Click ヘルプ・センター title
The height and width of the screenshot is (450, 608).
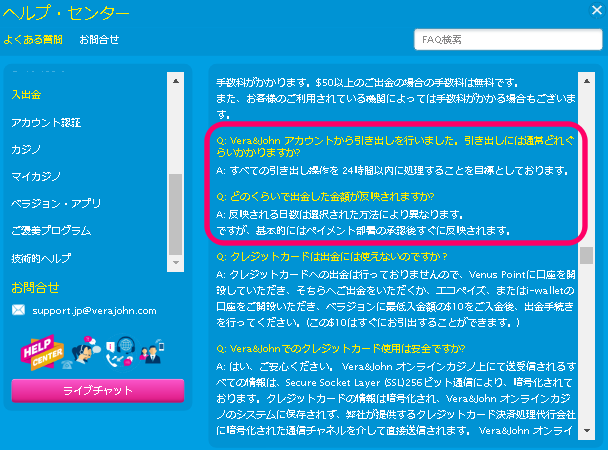click(66, 13)
